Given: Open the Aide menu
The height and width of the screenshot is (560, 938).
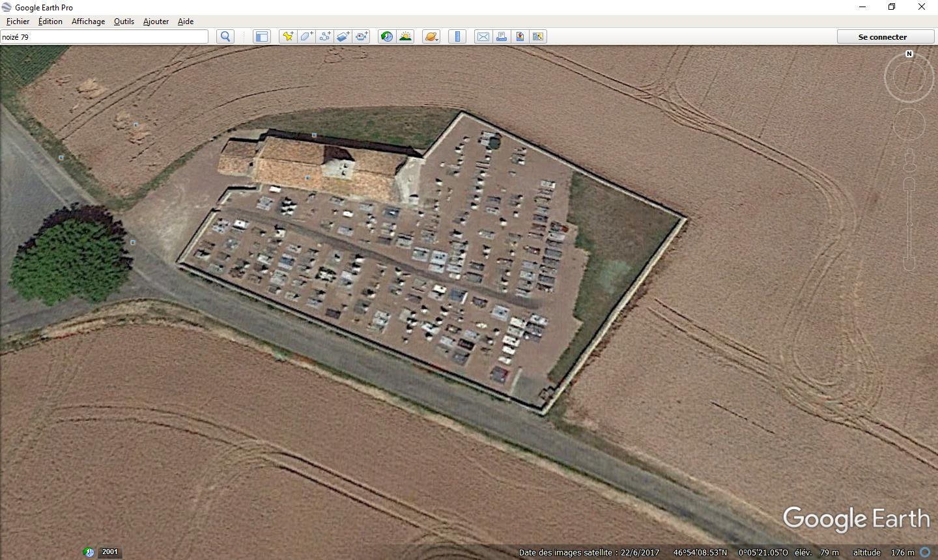Looking at the screenshot, I should (x=186, y=21).
